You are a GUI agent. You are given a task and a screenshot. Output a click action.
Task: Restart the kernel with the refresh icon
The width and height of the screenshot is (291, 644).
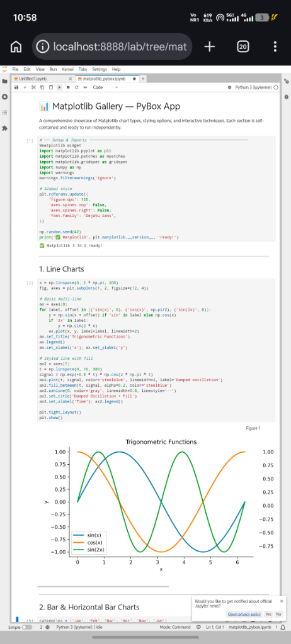click(77, 87)
